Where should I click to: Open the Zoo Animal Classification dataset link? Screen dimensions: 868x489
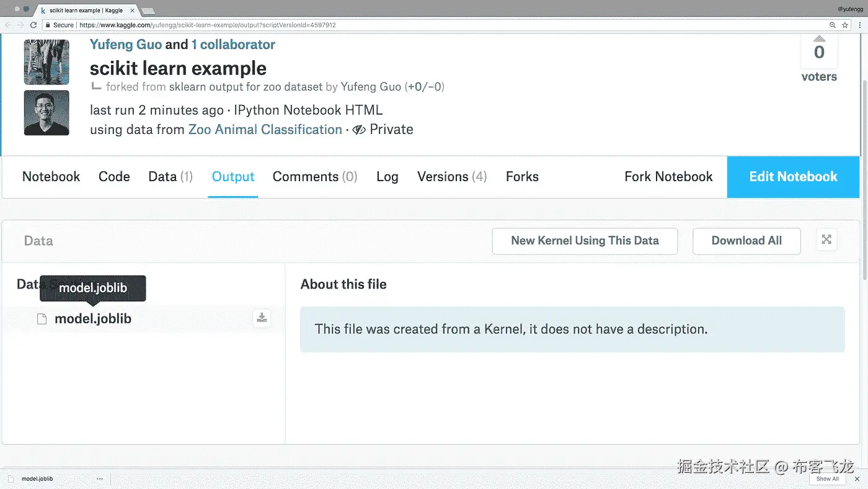pyautogui.click(x=265, y=130)
